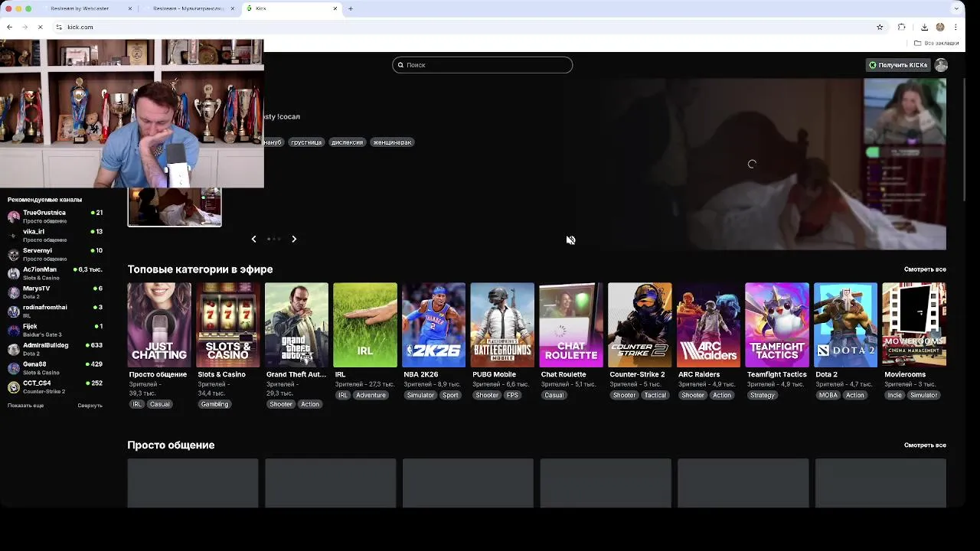
Task: Open the NBA 2K26 category cover
Action: point(434,325)
